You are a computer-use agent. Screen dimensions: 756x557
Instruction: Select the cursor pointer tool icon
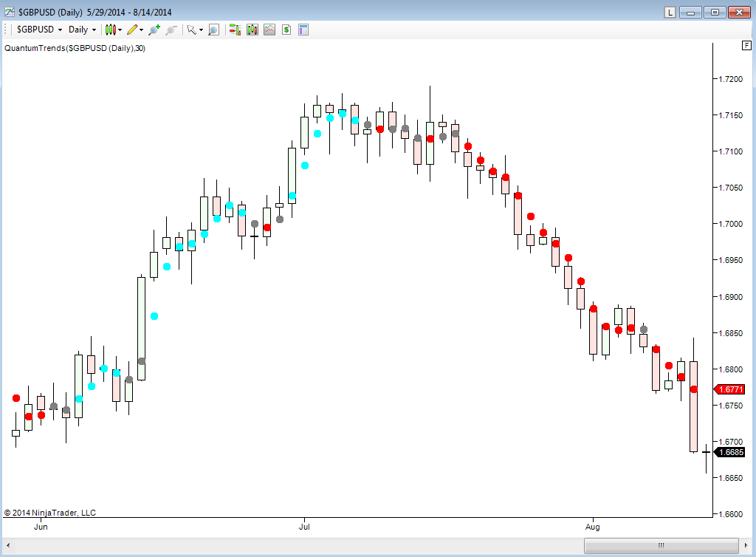point(192,30)
